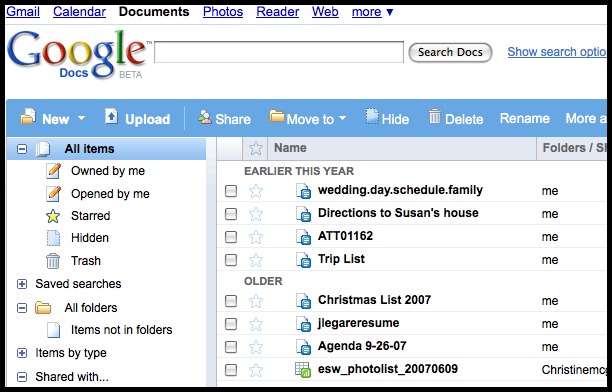Screen dimensions: 612x392
Task: Click the document icon of Christmas List 2007
Action: pyautogui.click(x=303, y=301)
